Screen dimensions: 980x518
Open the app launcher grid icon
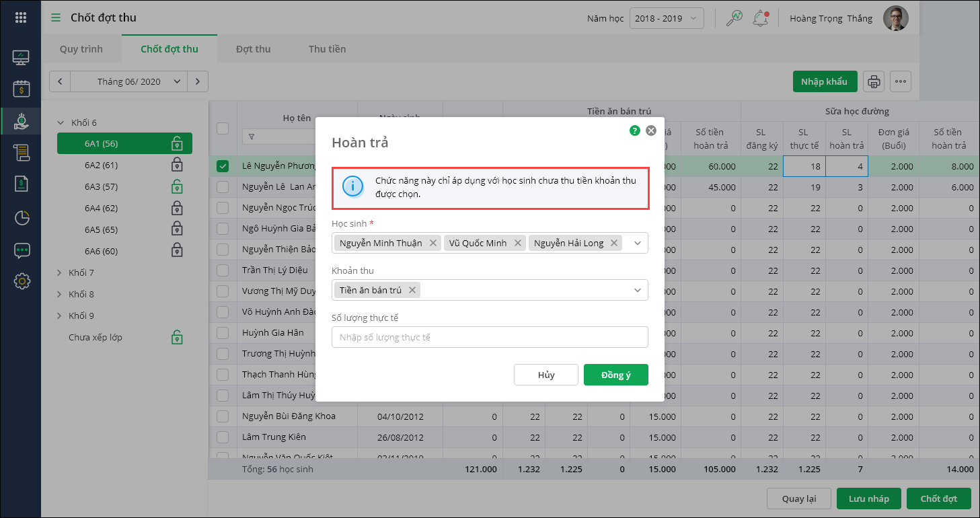click(x=20, y=17)
